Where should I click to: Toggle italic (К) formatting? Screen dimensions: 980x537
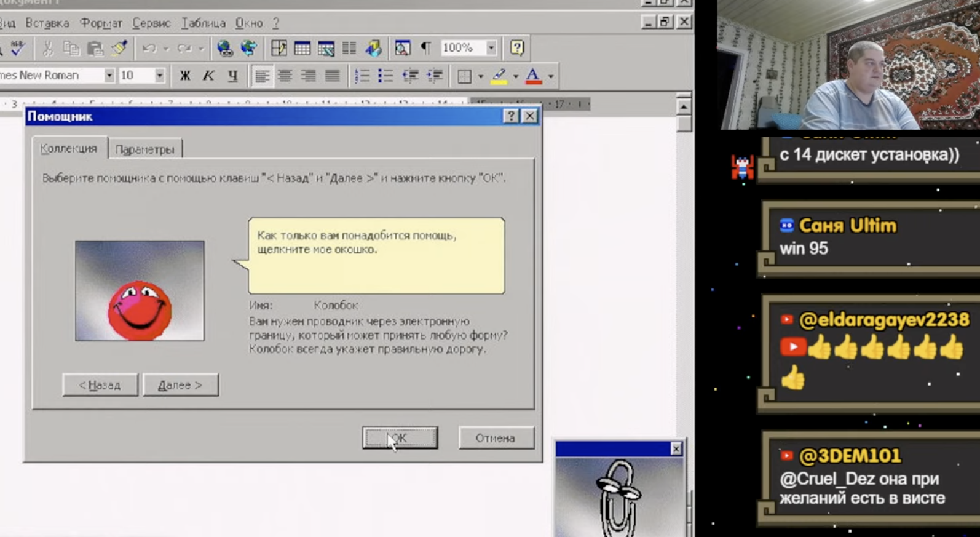click(208, 76)
